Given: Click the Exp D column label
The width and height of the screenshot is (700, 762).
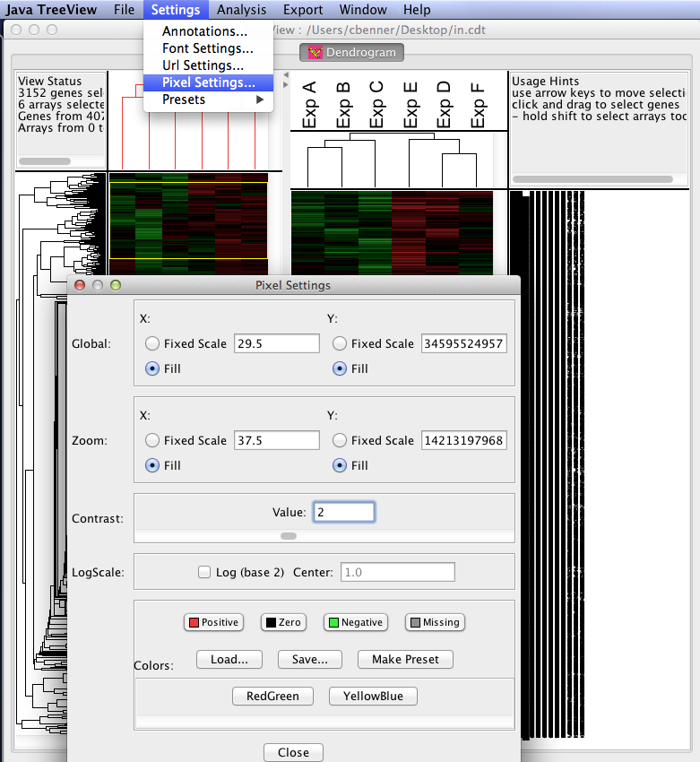Looking at the screenshot, I should click(x=444, y=105).
